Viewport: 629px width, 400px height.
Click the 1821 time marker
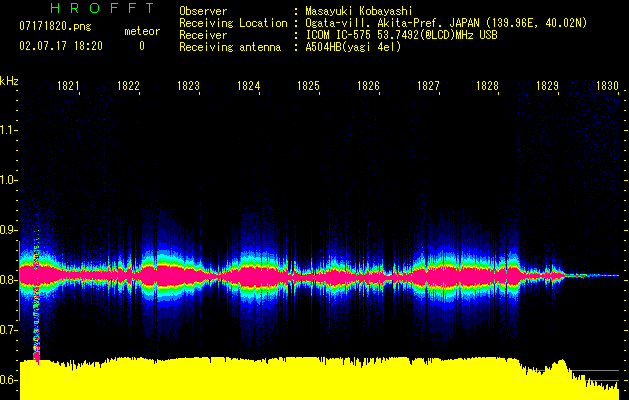coord(68,86)
